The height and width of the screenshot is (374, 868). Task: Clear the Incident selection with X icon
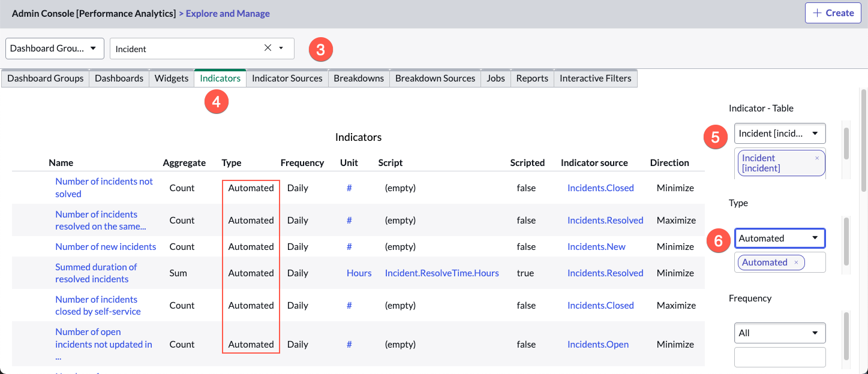268,48
